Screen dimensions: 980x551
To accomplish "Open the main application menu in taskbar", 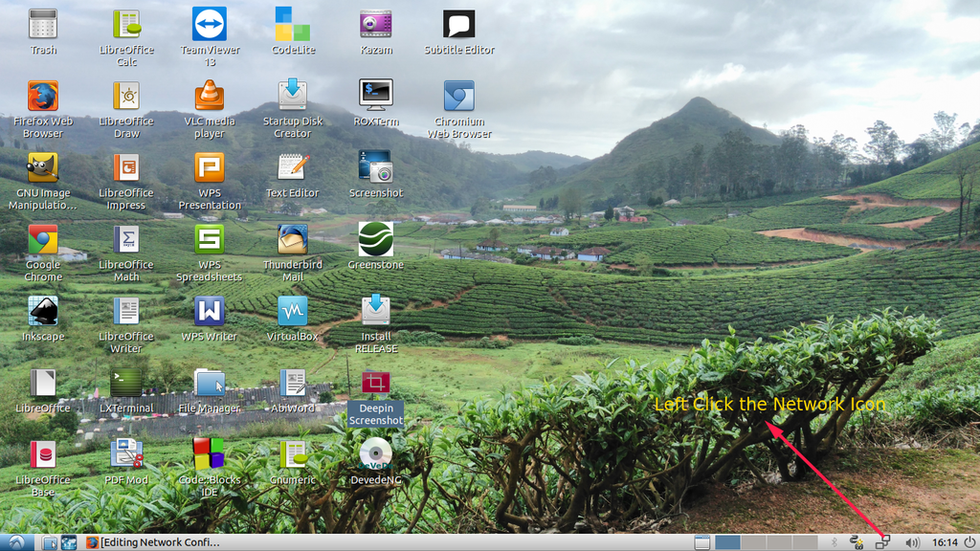I will point(16,542).
